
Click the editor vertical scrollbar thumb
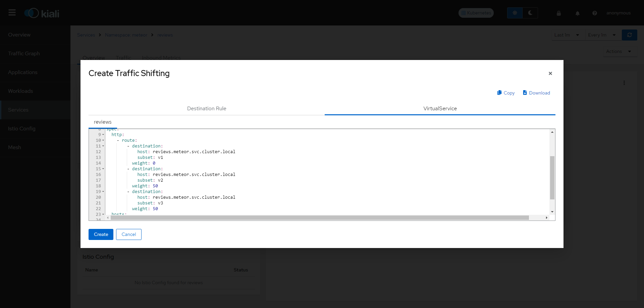[552, 178]
